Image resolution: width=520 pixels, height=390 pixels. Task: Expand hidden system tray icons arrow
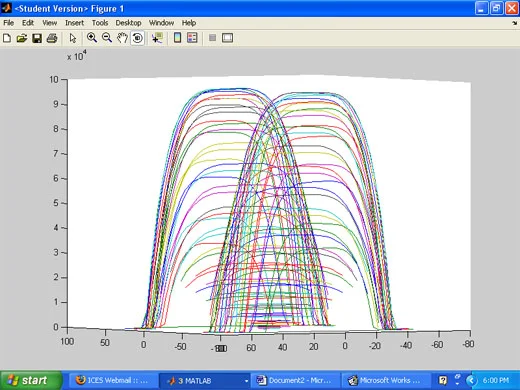pos(471,380)
